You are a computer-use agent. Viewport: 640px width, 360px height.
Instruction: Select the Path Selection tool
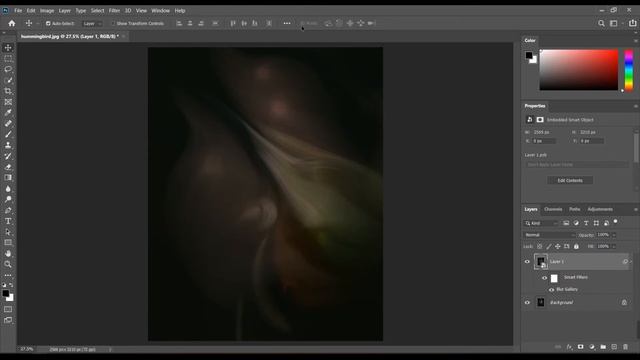pos(8,232)
